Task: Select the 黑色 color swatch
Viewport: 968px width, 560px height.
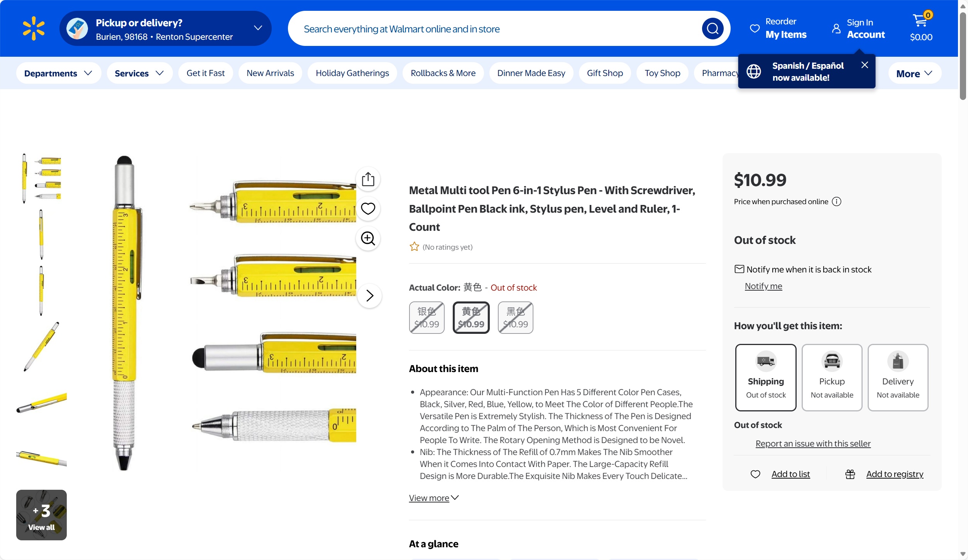Action: pyautogui.click(x=515, y=318)
